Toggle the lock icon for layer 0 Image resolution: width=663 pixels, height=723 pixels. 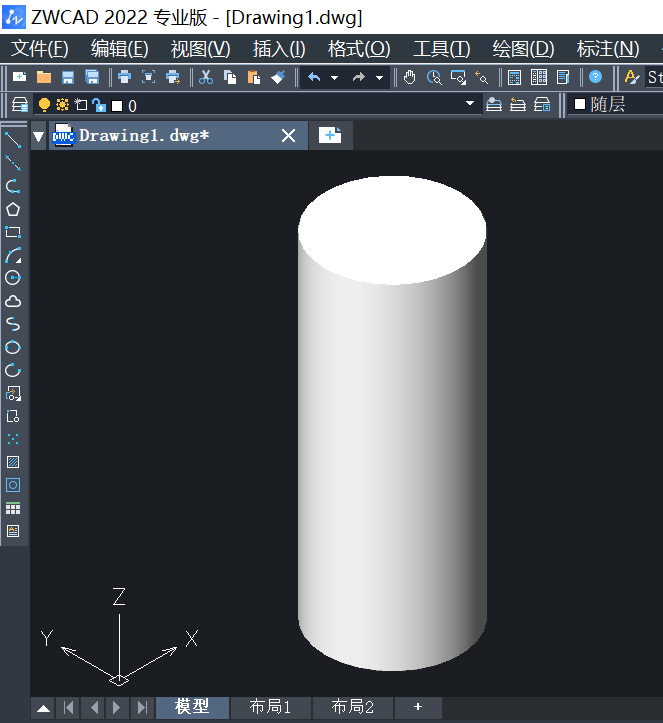coord(99,105)
